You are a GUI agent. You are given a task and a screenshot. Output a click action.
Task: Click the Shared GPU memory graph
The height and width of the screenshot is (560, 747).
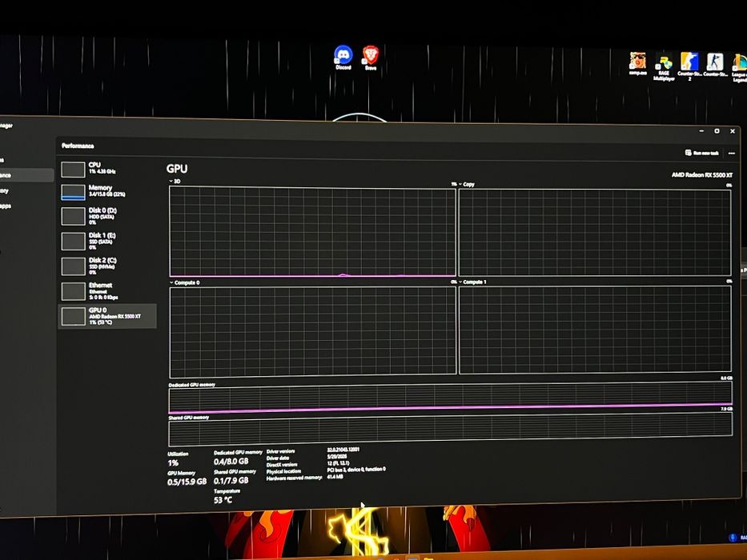450,429
